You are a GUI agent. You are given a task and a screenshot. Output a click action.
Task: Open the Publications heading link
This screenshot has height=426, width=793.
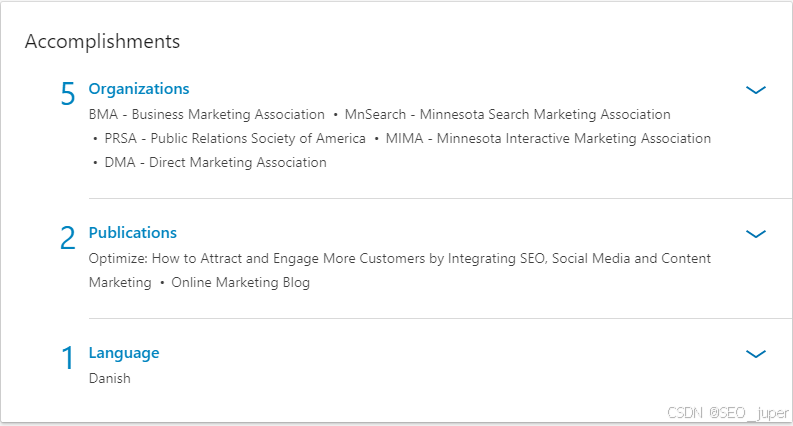tap(133, 233)
